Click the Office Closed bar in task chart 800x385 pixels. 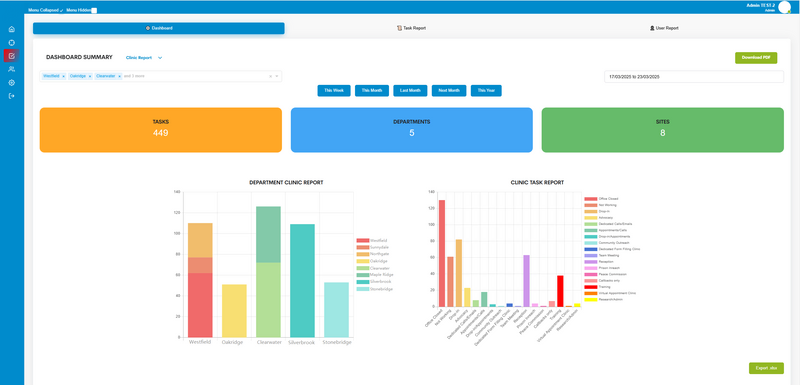click(x=442, y=253)
